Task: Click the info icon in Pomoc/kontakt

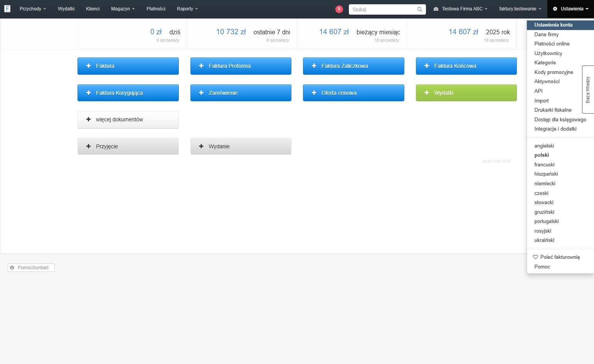Action: (12, 268)
